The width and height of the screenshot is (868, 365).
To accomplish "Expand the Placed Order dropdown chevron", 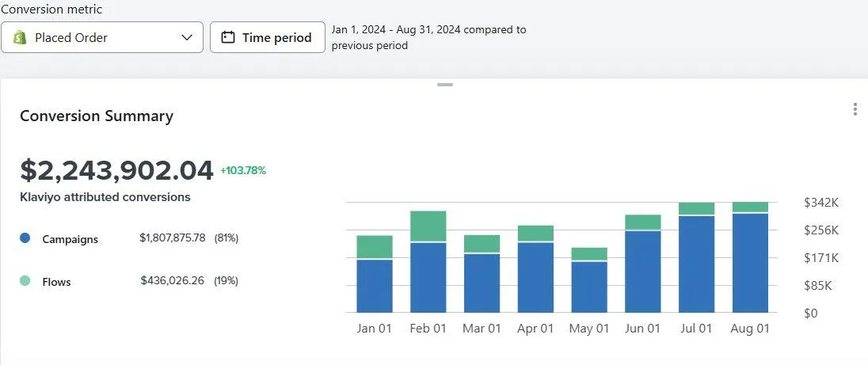I will (187, 37).
